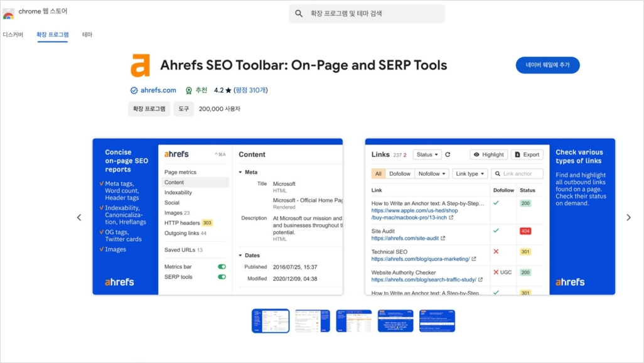Click the 확장 프로그램 category chip

[149, 109]
